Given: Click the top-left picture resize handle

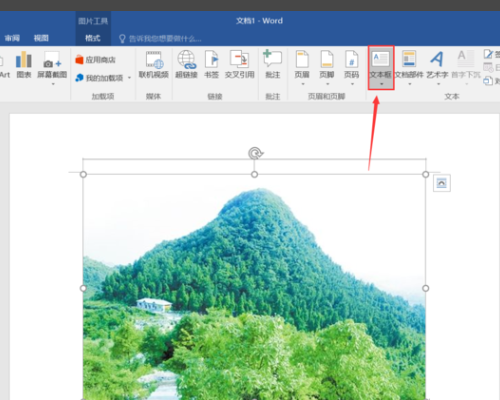Looking at the screenshot, I should coord(83,174).
